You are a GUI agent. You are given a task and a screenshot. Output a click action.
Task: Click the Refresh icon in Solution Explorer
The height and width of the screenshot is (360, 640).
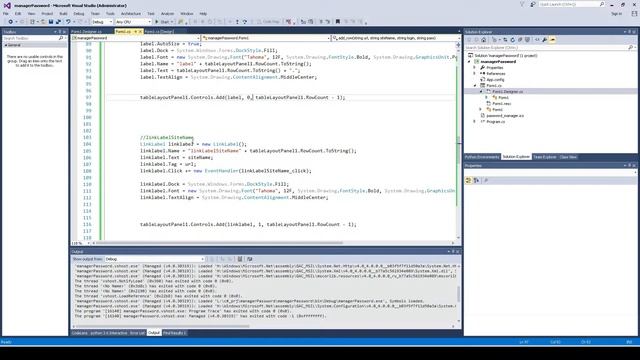513,40
